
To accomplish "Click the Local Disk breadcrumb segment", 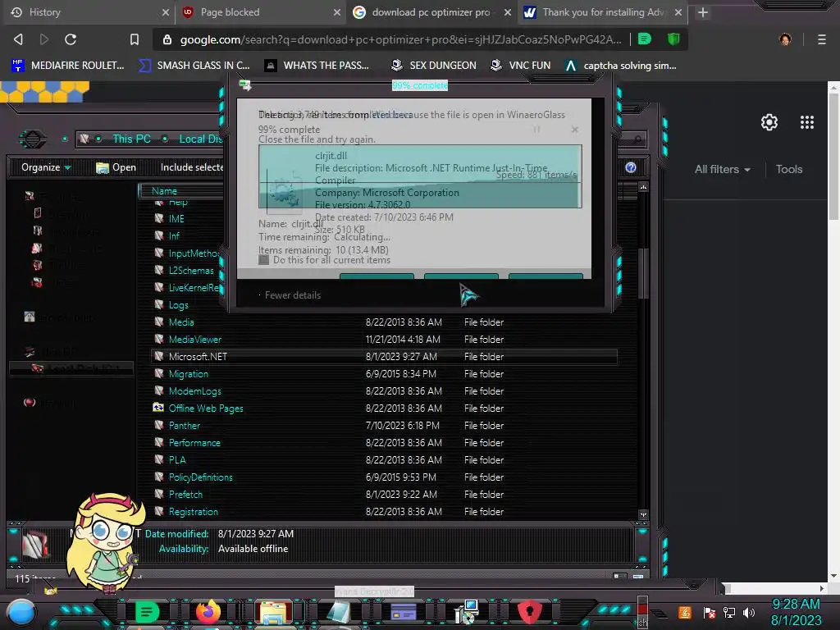I will [200, 139].
